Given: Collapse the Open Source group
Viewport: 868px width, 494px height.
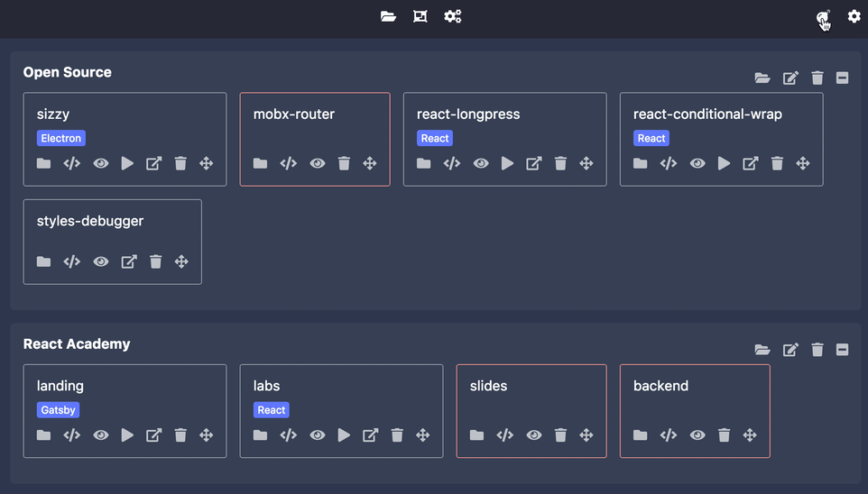Looking at the screenshot, I should (x=842, y=78).
